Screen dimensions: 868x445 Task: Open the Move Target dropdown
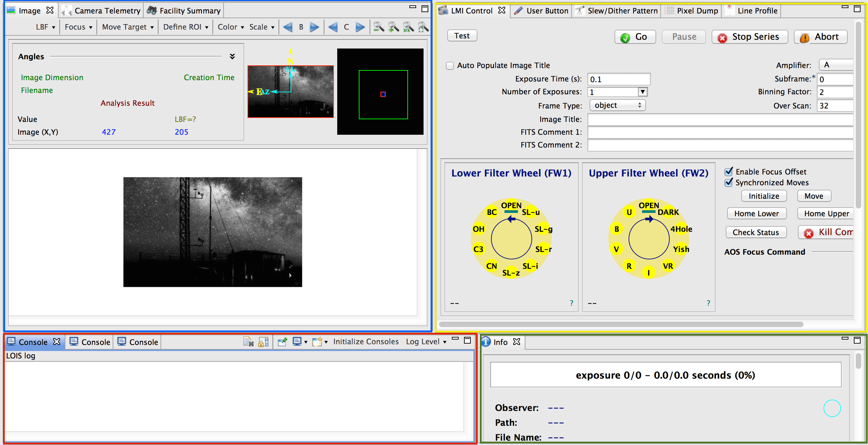pos(128,27)
